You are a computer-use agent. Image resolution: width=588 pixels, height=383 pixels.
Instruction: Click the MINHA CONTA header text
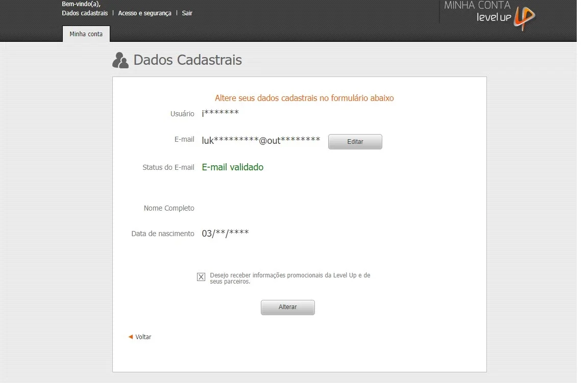pos(477,5)
